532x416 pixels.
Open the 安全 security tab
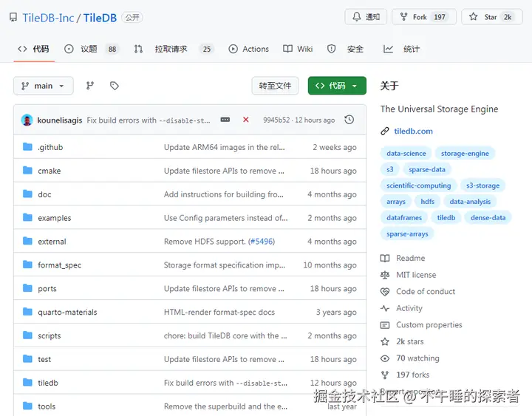[345, 50]
